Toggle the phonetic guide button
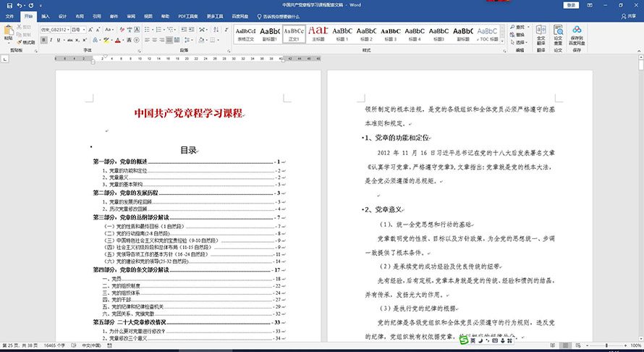The image size is (644, 352). [130, 30]
